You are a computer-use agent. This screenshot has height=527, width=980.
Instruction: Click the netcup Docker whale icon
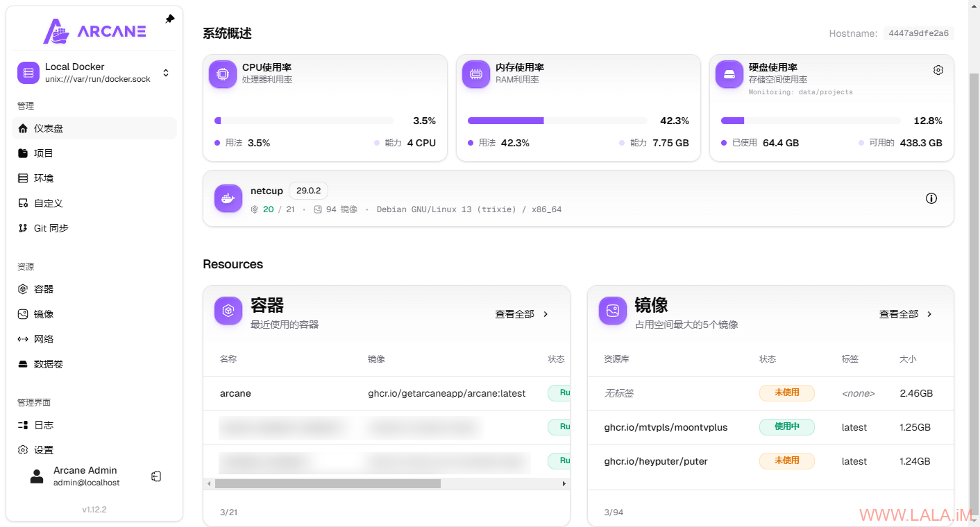[x=228, y=198]
